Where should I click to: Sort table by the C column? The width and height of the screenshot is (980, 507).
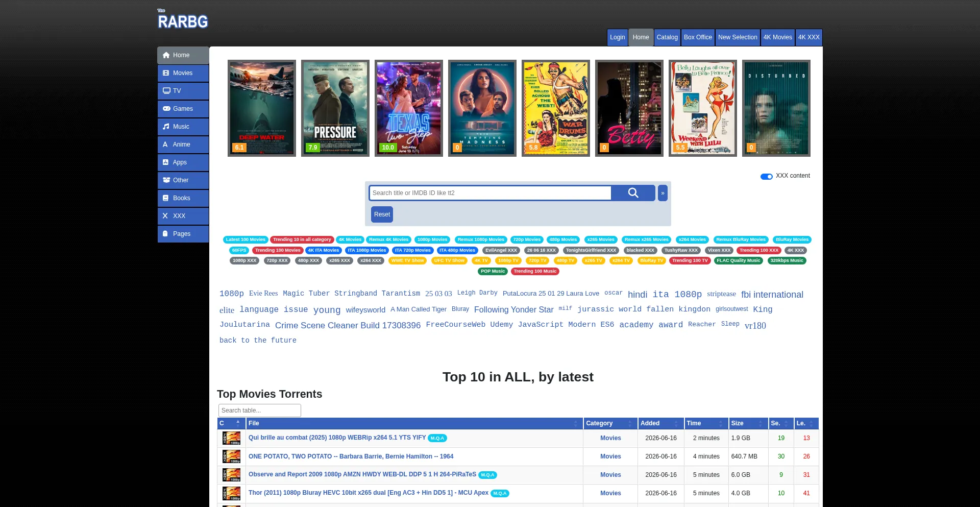231,423
